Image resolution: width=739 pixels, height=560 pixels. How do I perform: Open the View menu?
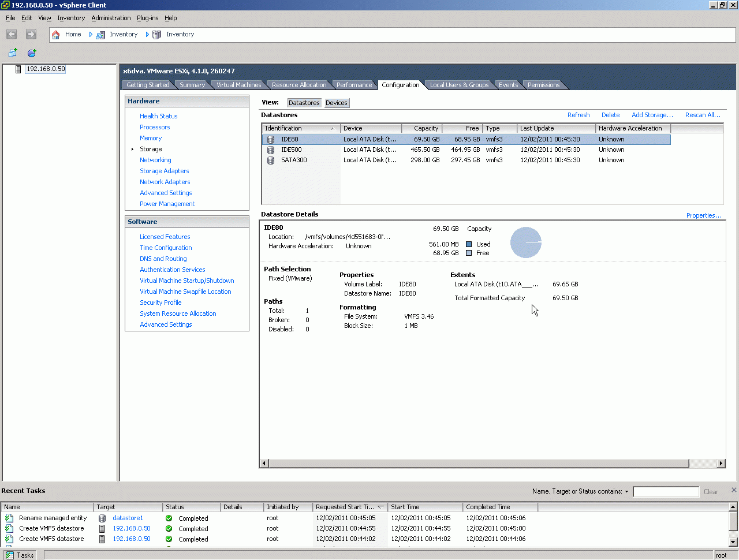pyautogui.click(x=44, y=18)
